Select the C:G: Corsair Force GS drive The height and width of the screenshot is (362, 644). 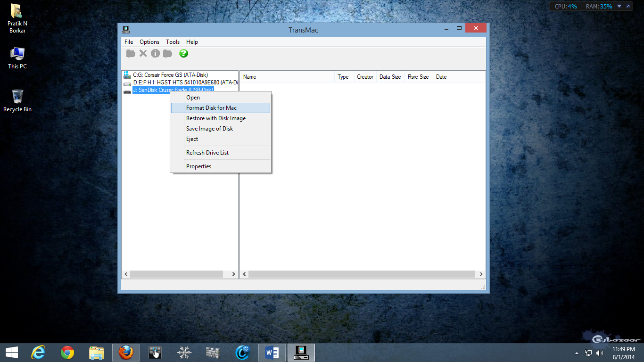coord(170,75)
